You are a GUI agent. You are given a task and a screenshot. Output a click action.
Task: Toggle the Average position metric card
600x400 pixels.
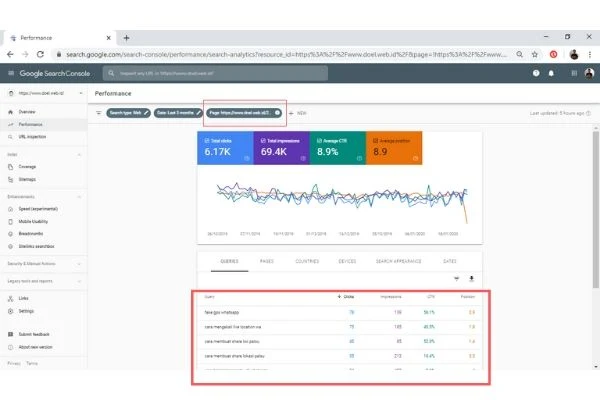pos(394,148)
